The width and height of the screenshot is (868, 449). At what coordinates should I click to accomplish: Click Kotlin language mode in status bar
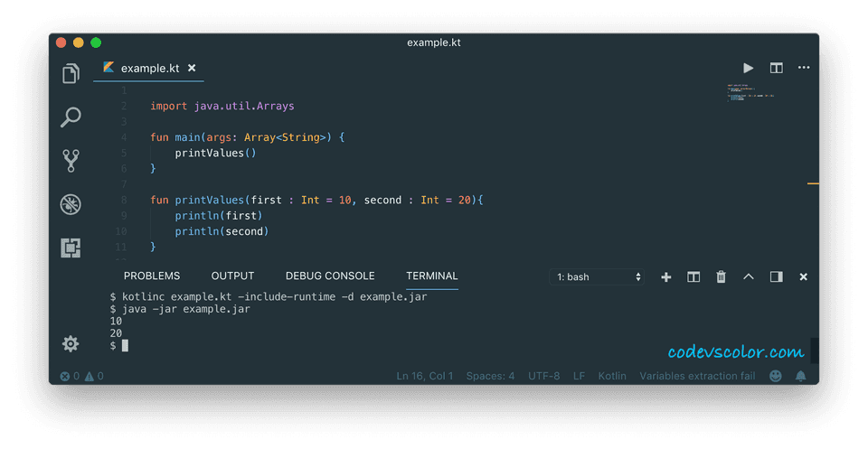click(612, 376)
